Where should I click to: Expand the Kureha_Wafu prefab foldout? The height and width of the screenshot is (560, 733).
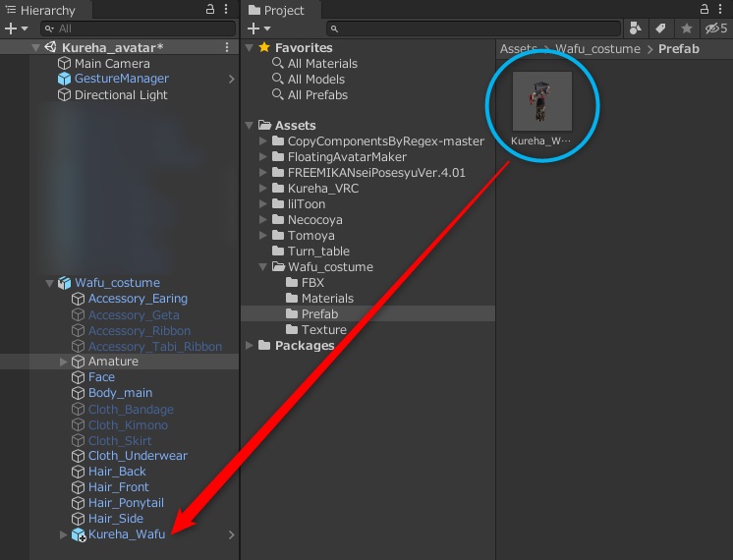[63, 534]
